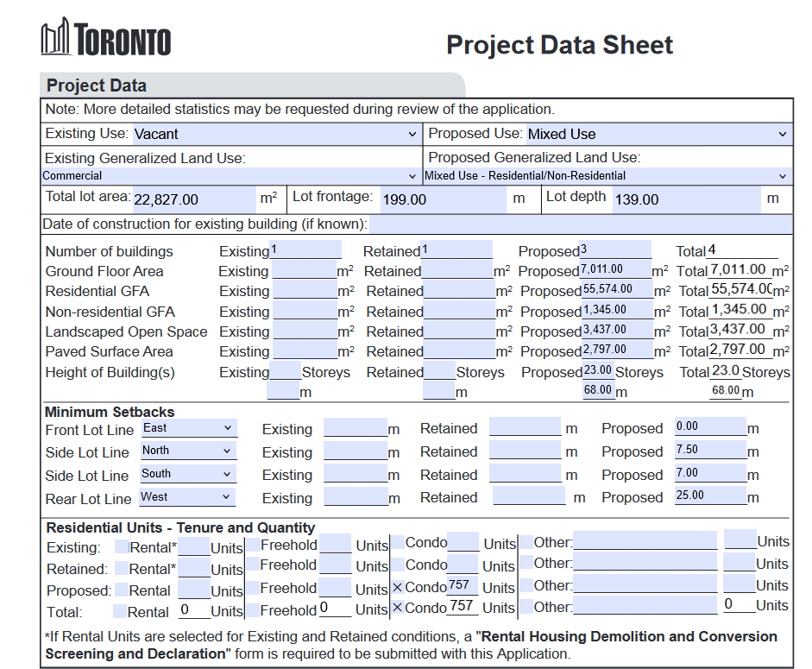
Task: Edit the Lot depth field
Action: click(x=686, y=199)
